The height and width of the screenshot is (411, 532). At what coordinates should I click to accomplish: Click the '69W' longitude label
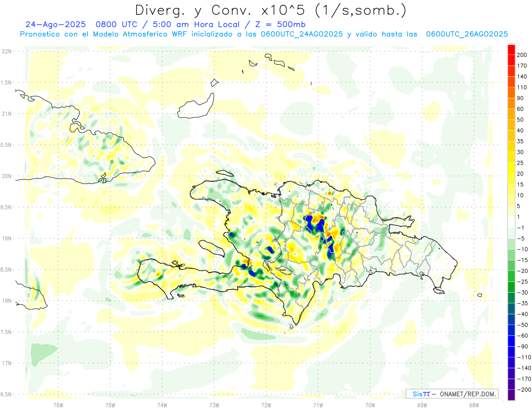[x=422, y=405]
